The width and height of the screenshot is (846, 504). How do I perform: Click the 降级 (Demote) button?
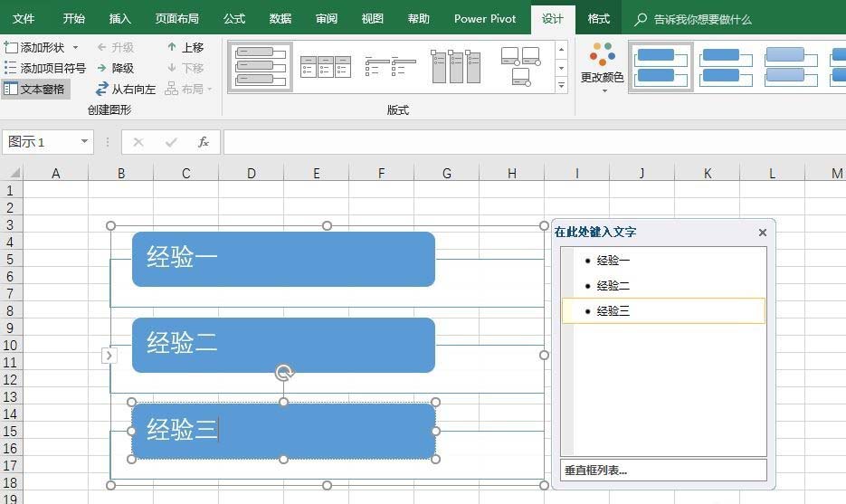[x=116, y=68]
